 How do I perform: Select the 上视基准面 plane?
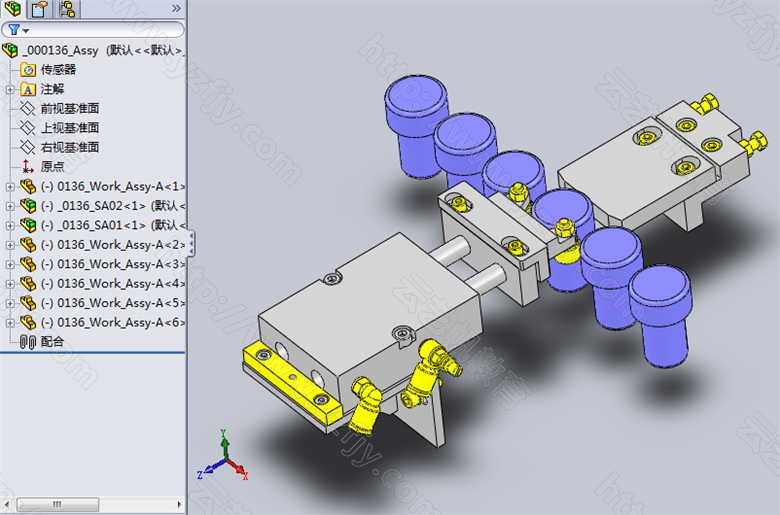[x=70, y=128]
